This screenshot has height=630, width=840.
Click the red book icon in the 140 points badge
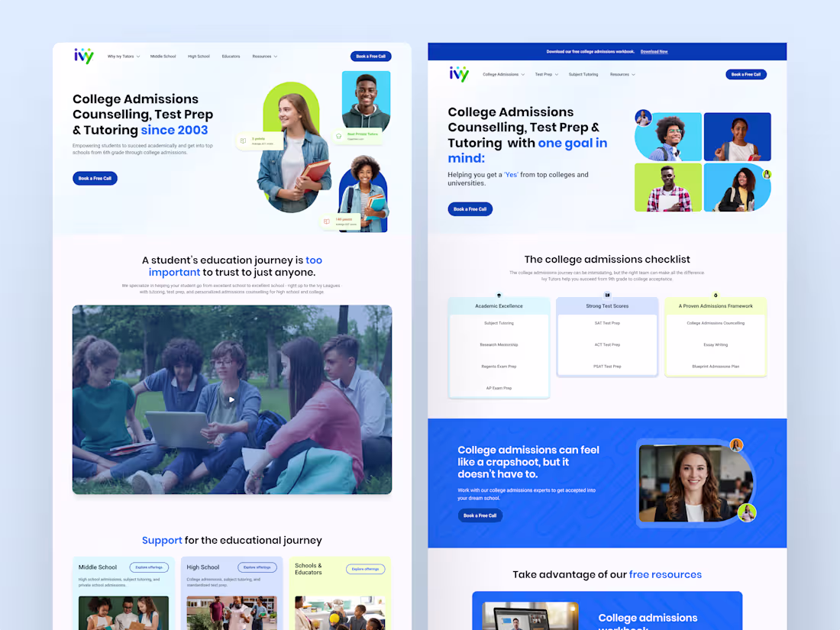click(327, 221)
